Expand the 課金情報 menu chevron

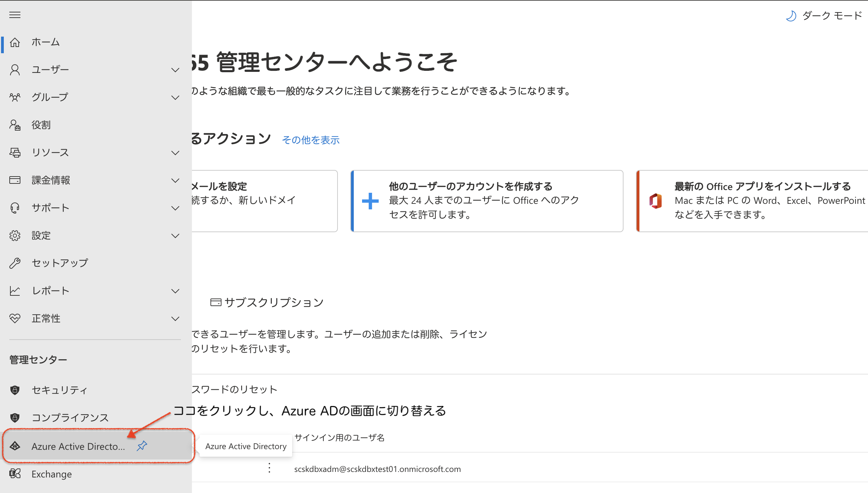(175, 180)
